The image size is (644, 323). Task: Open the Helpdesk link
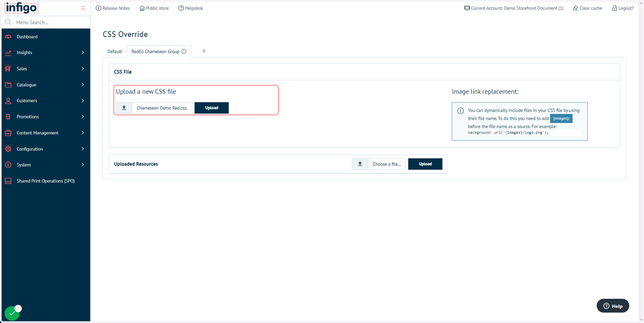tap(191, 8)
